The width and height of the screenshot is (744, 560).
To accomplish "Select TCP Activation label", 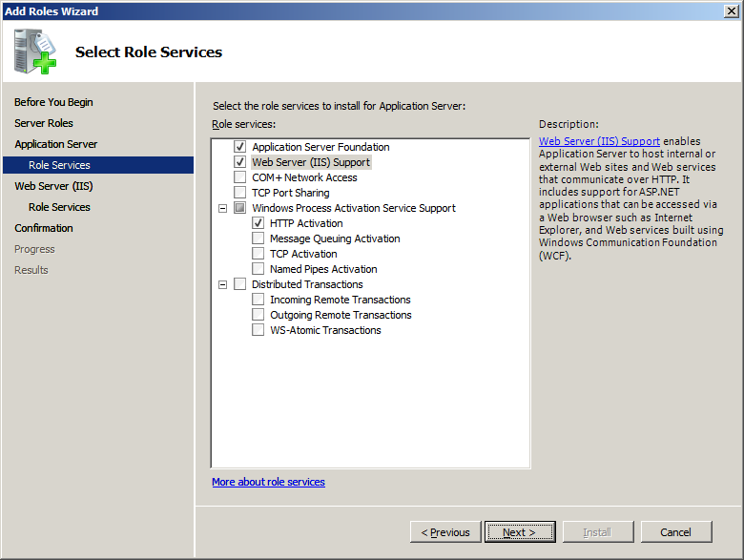I will pyautogui.click(x=303, y=254).
